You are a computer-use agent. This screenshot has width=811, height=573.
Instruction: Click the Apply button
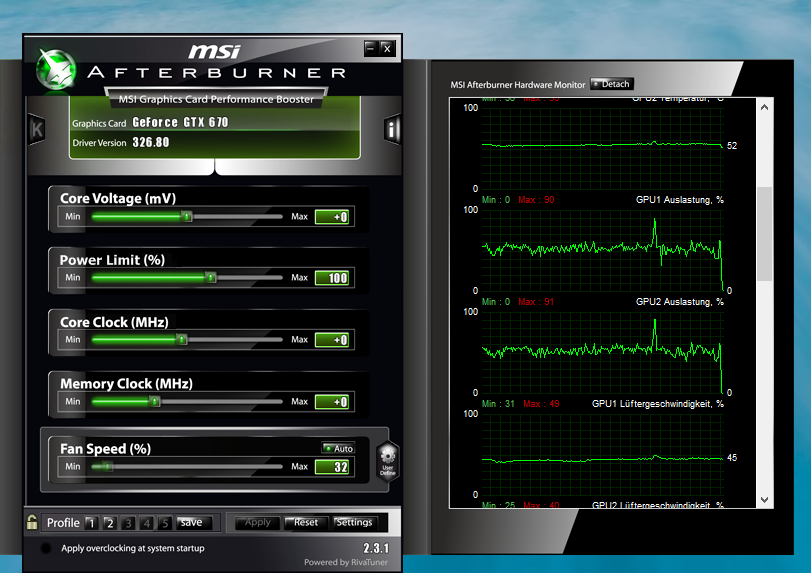tap(258, 523)
